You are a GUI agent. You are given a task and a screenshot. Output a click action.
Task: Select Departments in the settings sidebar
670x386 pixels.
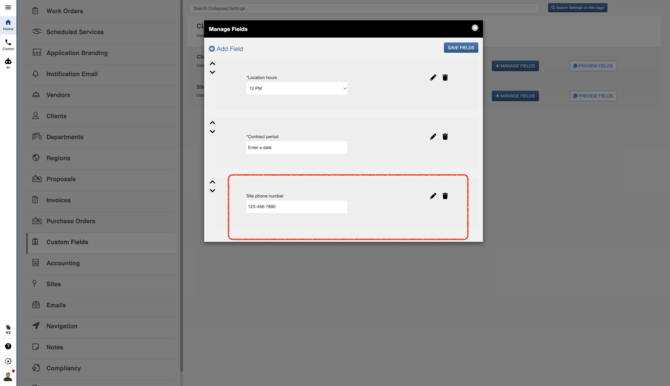pos(101,137)
